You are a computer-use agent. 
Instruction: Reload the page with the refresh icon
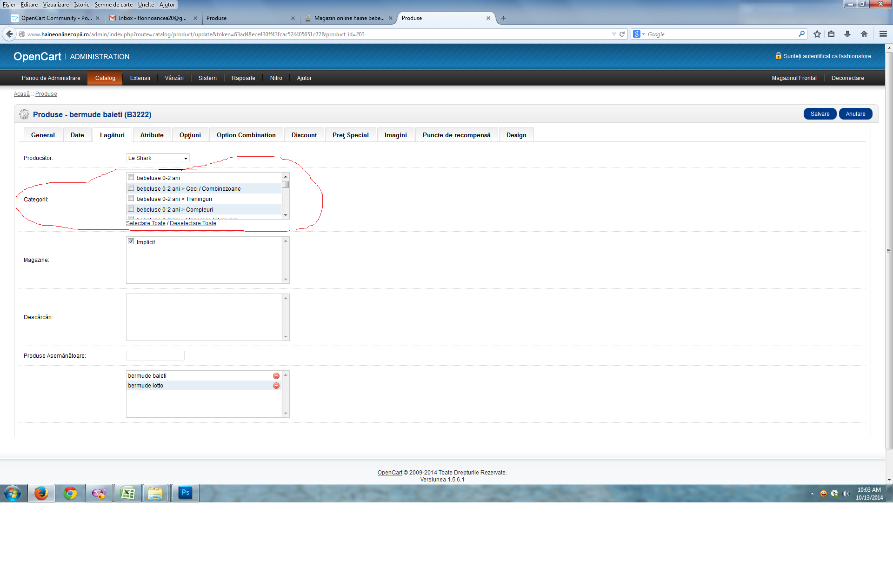622,34
